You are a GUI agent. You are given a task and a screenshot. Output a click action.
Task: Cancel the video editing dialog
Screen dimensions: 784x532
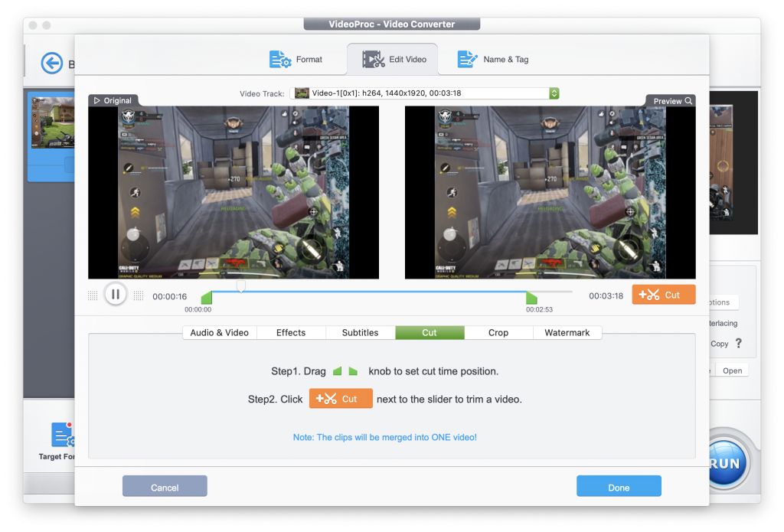[165, 486]
